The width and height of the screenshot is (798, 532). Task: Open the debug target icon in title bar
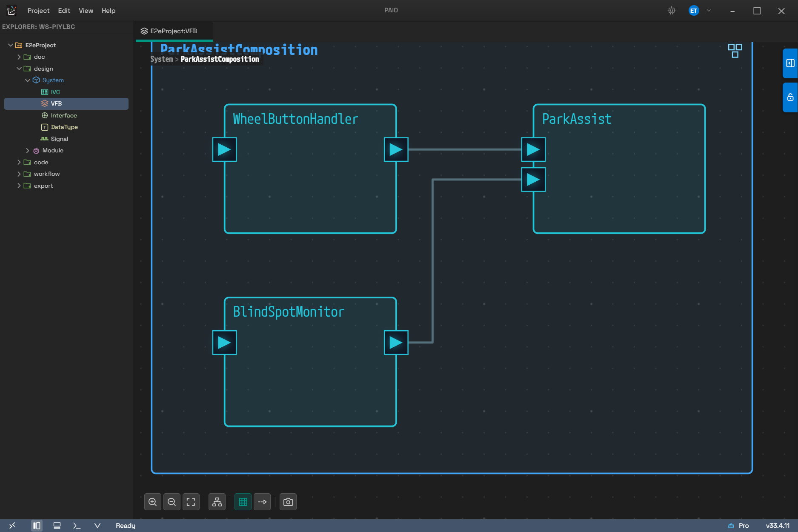point(672,11)
